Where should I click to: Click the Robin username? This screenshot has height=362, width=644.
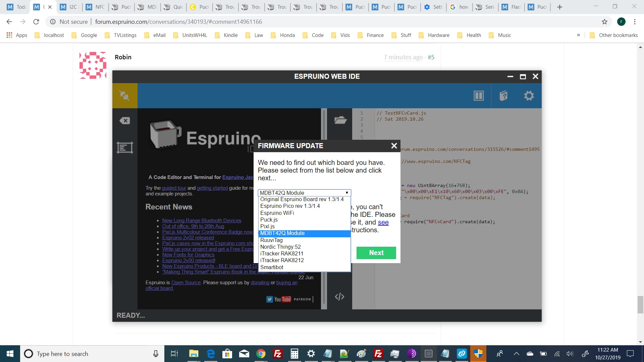point(123,57)
